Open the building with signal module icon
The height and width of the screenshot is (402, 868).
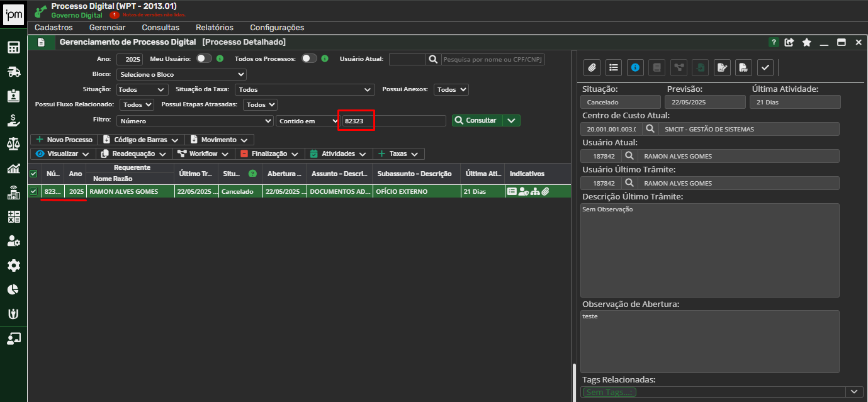click(x=14, y=193)
